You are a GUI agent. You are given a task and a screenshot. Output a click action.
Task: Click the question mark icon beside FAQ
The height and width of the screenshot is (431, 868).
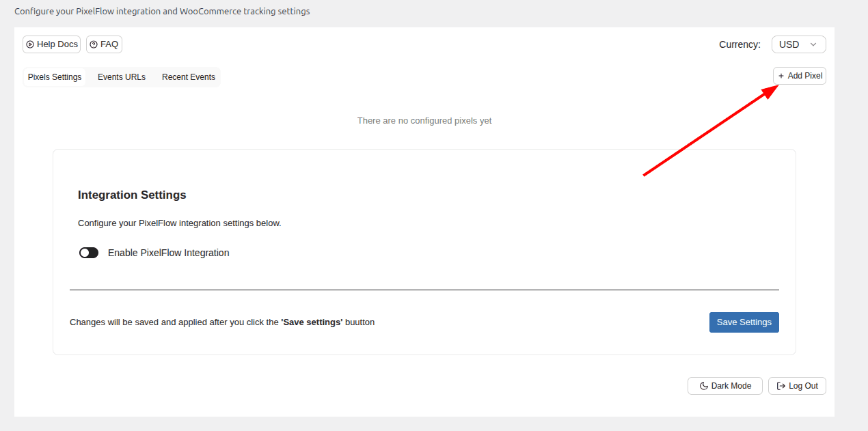(94, 44)
